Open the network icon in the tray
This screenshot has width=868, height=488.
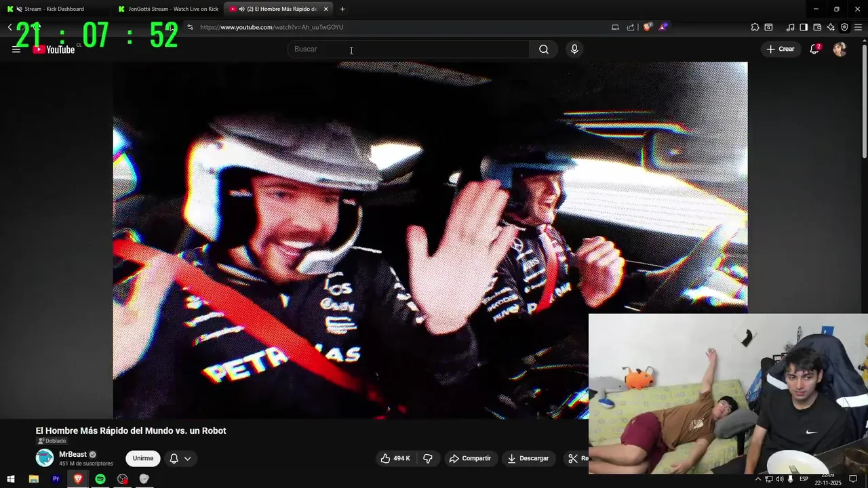tap(769, 479)
